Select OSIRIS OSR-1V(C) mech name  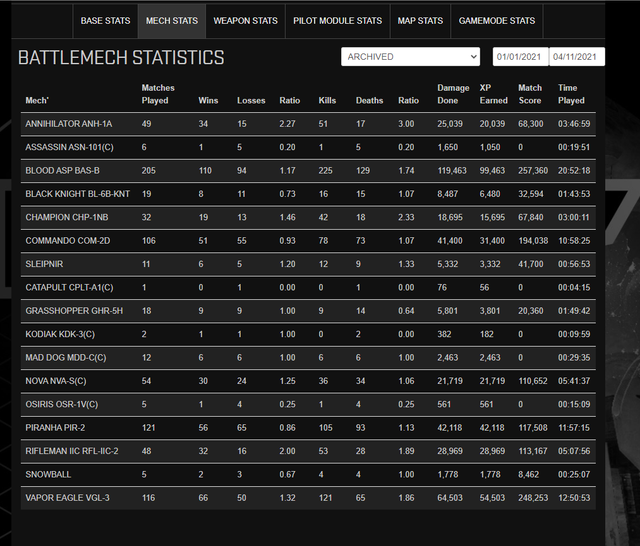[x=62, y=404]
